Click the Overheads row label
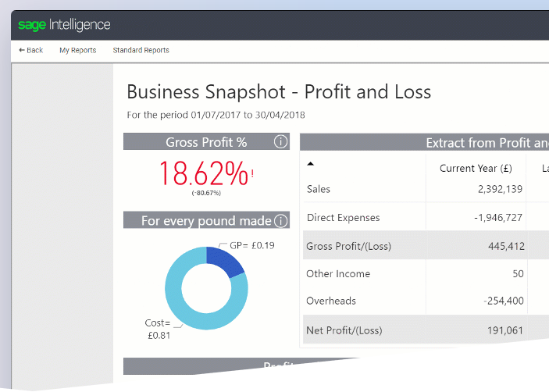 click(x=331, y=301)
